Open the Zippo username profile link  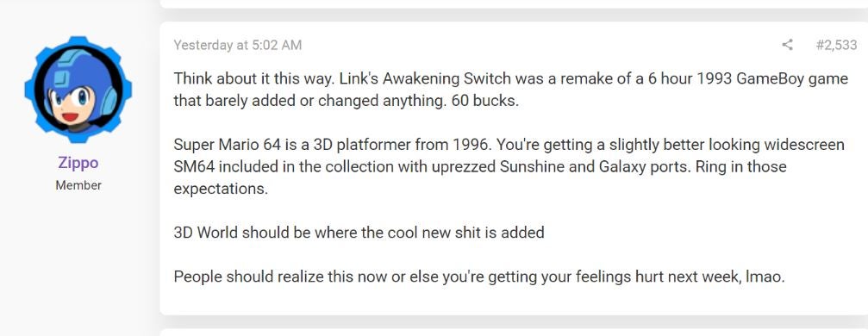tap(78, 163)
